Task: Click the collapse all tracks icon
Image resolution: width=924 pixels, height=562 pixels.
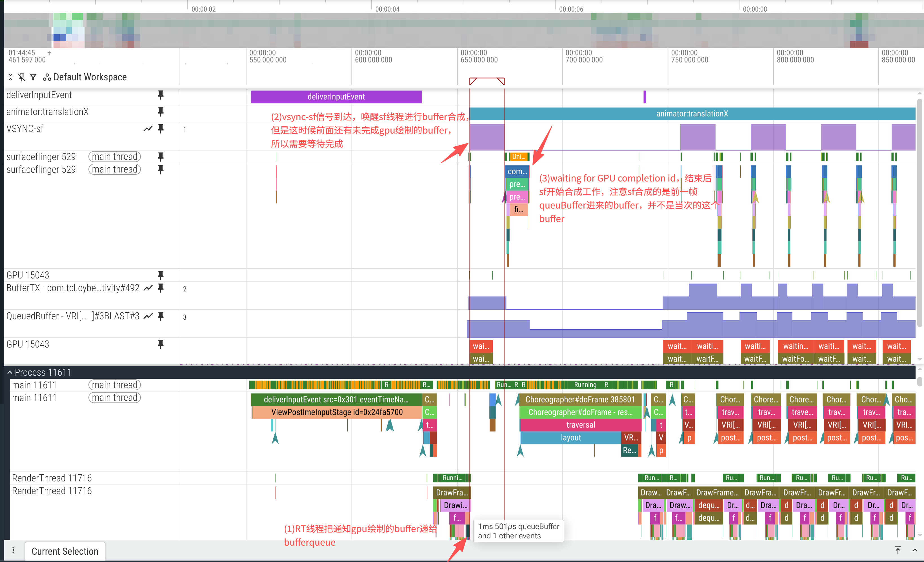Action: [x=10, y=77]
